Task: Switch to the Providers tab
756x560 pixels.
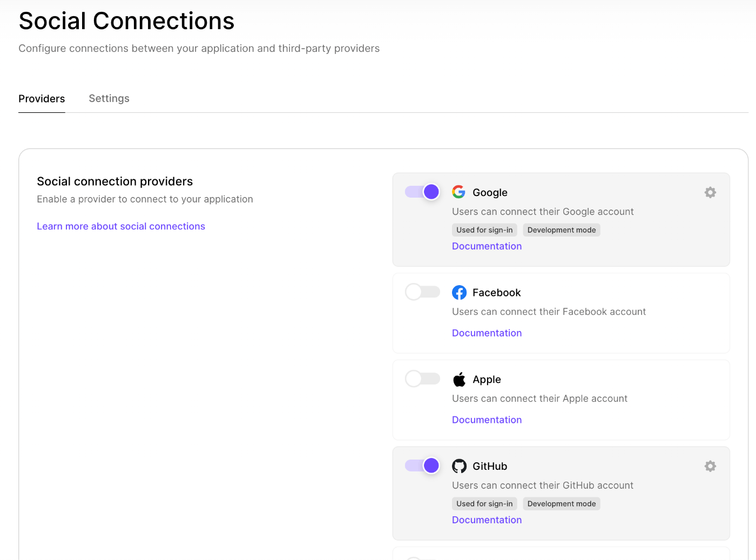Action: [42, 99]
